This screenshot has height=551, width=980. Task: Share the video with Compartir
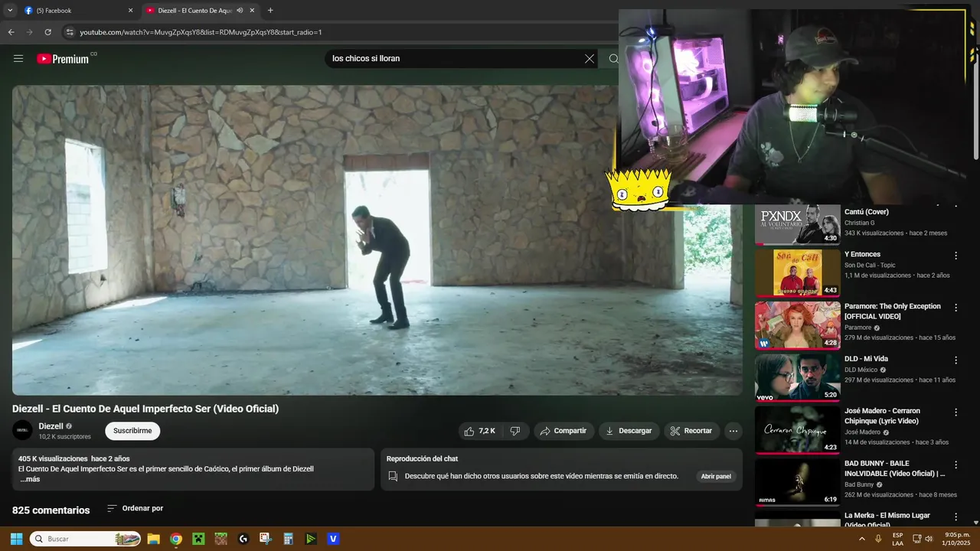click(x=563, y=431)
